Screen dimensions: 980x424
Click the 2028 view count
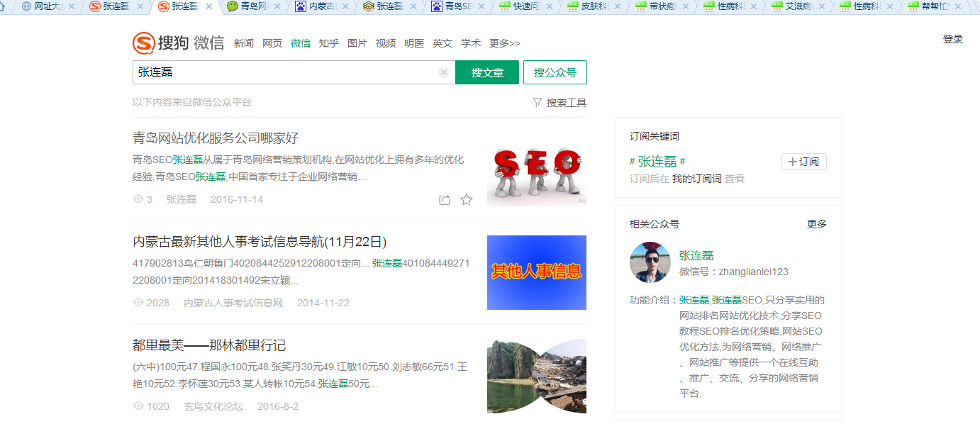tap(158, 303)
